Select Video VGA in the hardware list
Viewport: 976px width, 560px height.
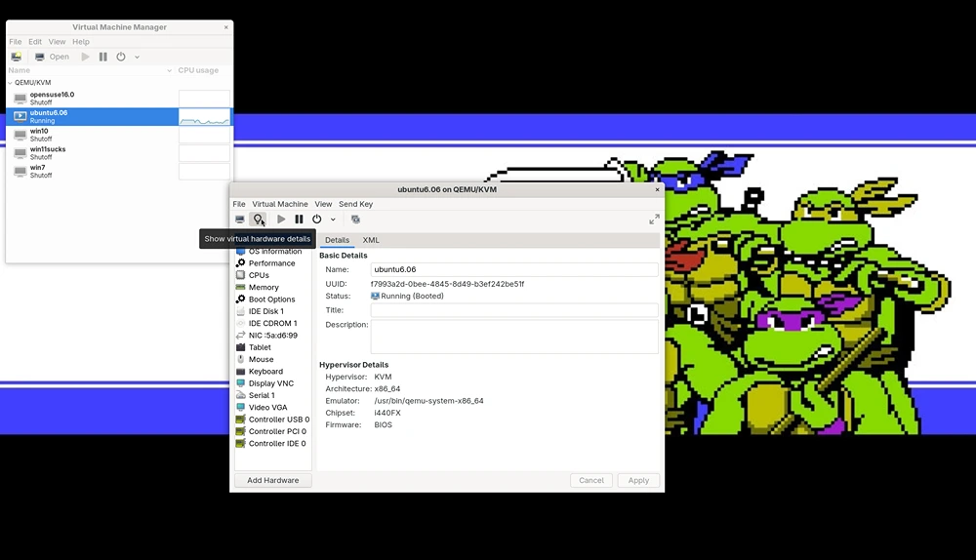(x=272, y=408)
